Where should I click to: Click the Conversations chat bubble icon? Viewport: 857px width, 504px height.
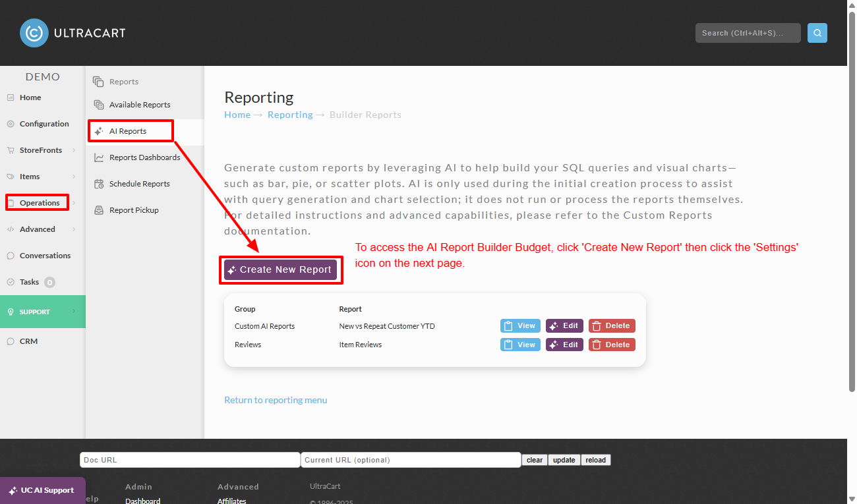point(11,256)
